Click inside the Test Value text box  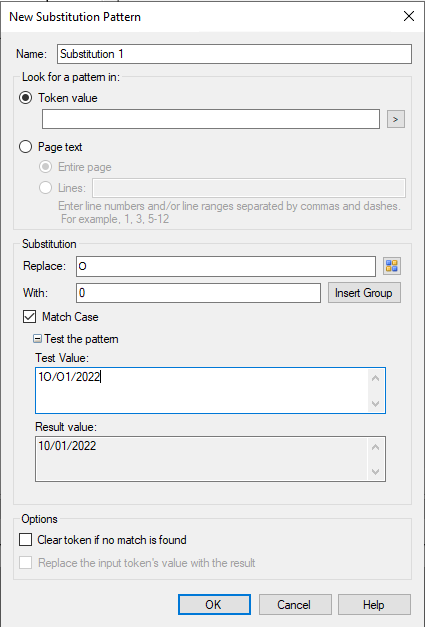click(202, 390)
